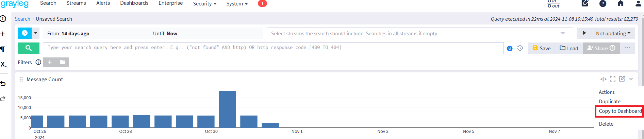Image resolution: width=644 pixels, height=139 pixels.
Task: Focus the search query input field
Action: [x=273, y=48]
